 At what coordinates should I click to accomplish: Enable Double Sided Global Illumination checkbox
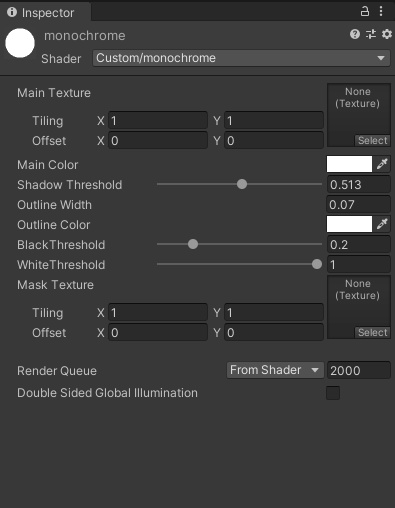click(x=333, y=393)
